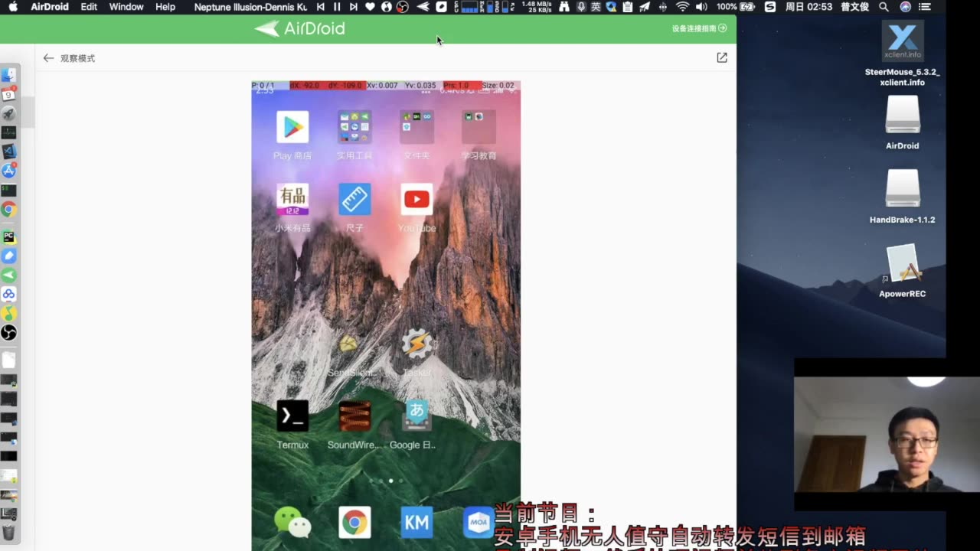
Task: Open PyCharm from the Dock
Action: 8,237
